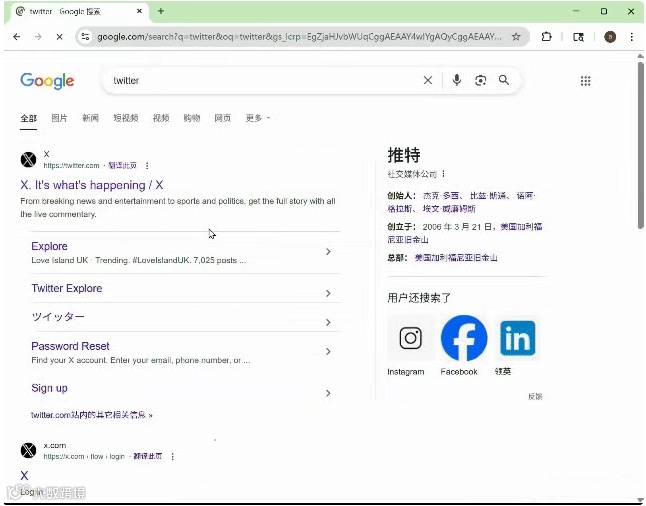This screenshot has height=506, width=646.
Task: Submit search with magnifier icon
Action: (504, 80)
